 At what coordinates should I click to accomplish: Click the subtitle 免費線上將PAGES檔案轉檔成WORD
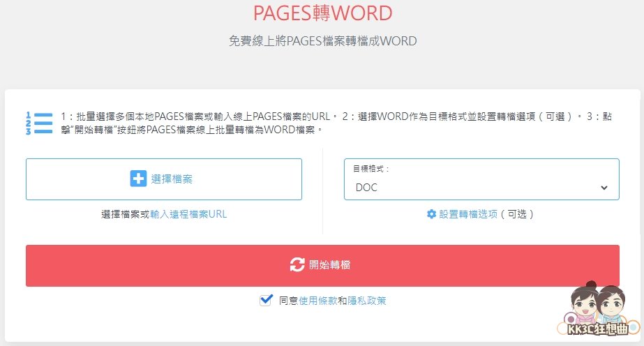[323, 41]
